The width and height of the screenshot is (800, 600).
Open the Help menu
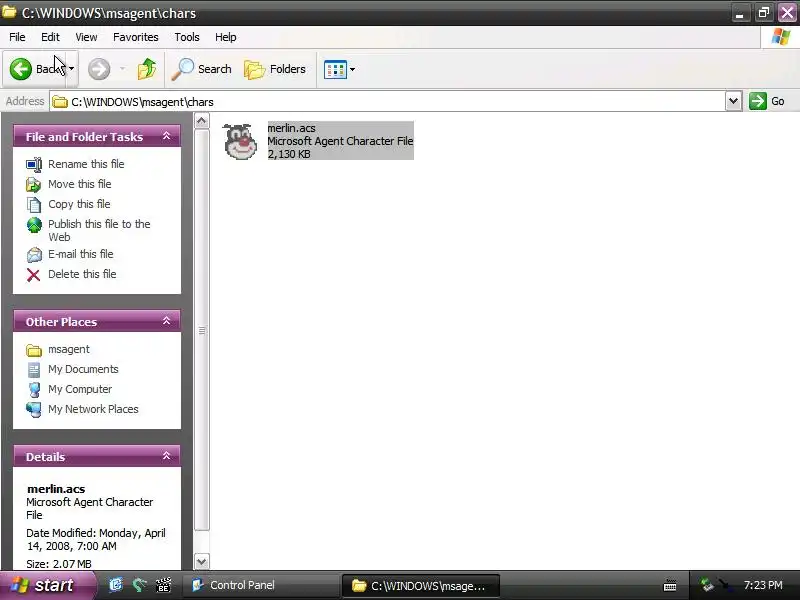pos(226,37)
